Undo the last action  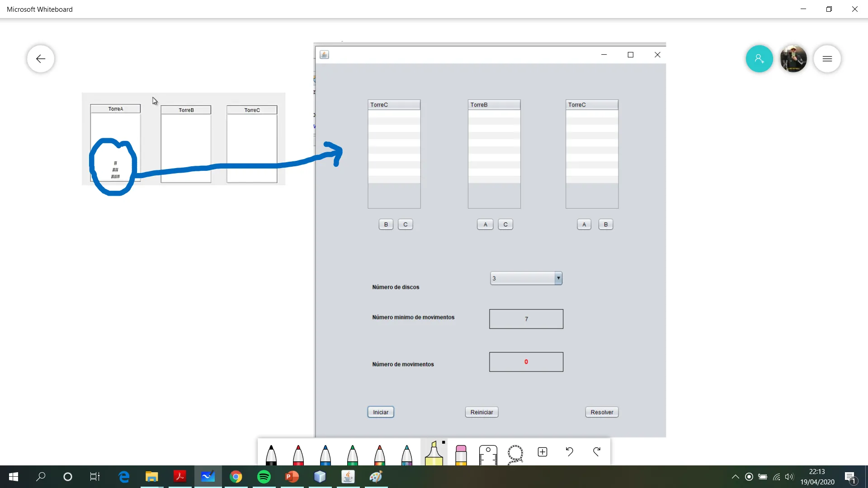[x=570, y=451]
